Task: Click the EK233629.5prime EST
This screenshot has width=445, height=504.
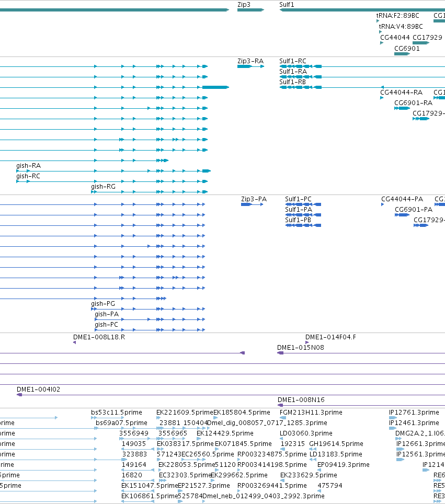Action: (x=282, y=480)
